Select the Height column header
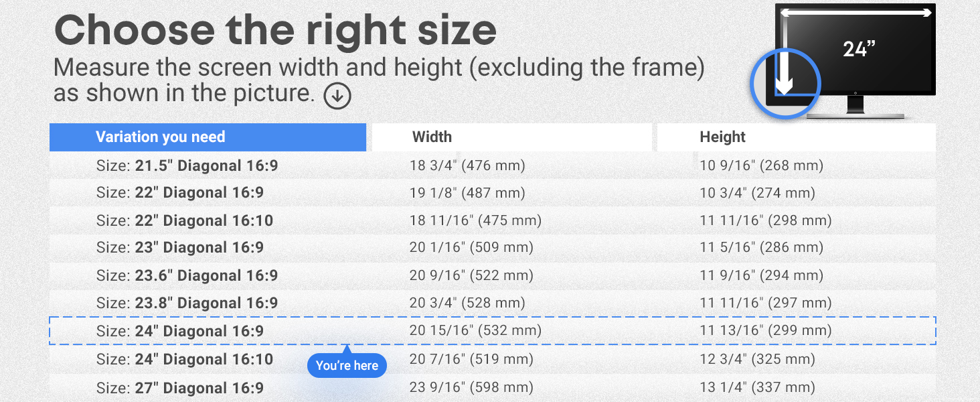This screenshot has height=402, width=980. point(722,137)
